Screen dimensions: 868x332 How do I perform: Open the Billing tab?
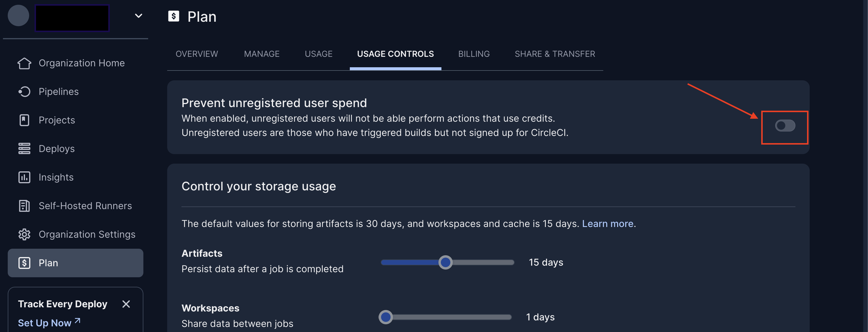point(474,54)
